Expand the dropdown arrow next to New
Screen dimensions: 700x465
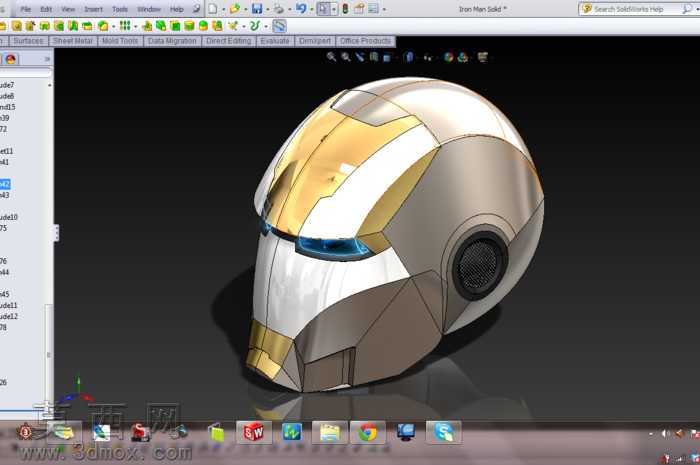coord(224,9)
